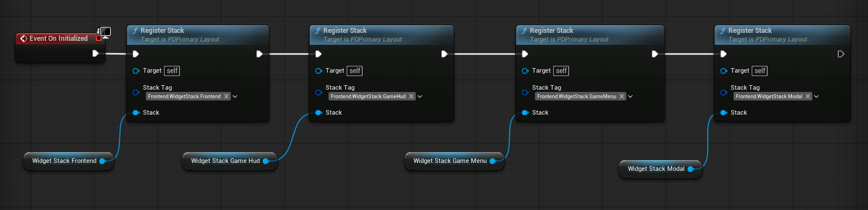
Task: Click execution input pin of Frontend Register Stack node
Action: (136, 54)
